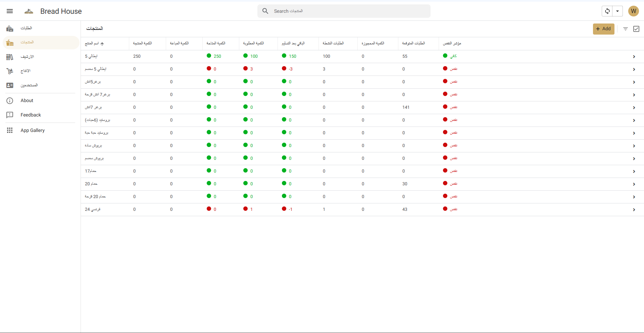This screenshot has width=644, height=333.
Task: Click the Feedback speech bubble icon
Action: tap(10, 115)
